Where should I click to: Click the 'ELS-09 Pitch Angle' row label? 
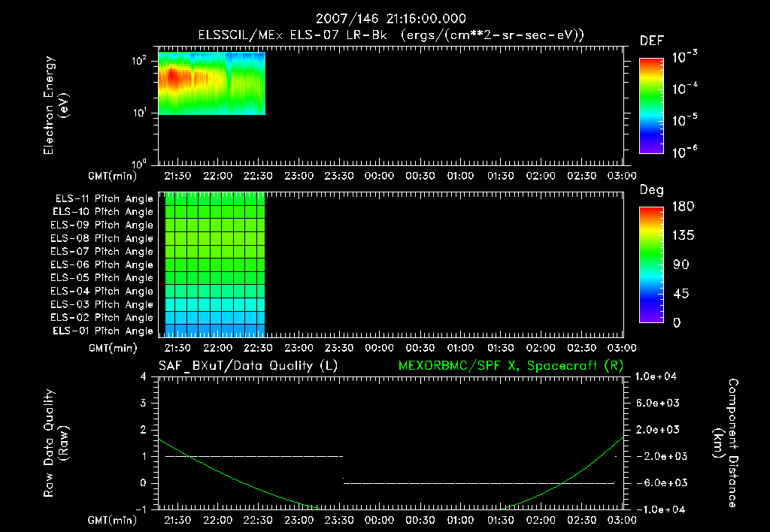point(102,225)
